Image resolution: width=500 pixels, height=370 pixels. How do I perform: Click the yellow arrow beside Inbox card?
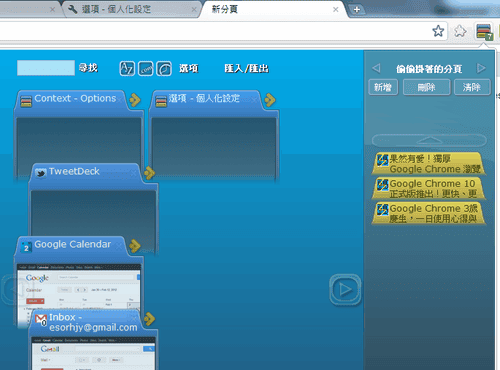[x=150, y=319]
